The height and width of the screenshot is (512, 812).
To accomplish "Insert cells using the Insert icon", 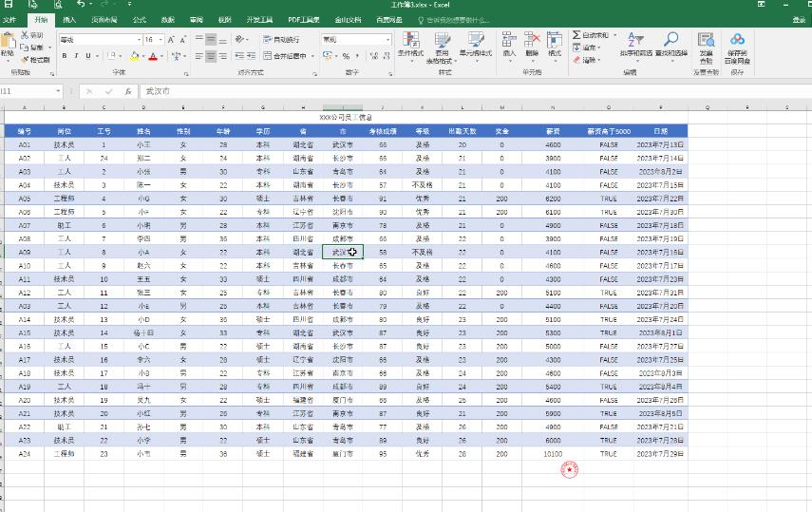I will click(x=509, y=46).
